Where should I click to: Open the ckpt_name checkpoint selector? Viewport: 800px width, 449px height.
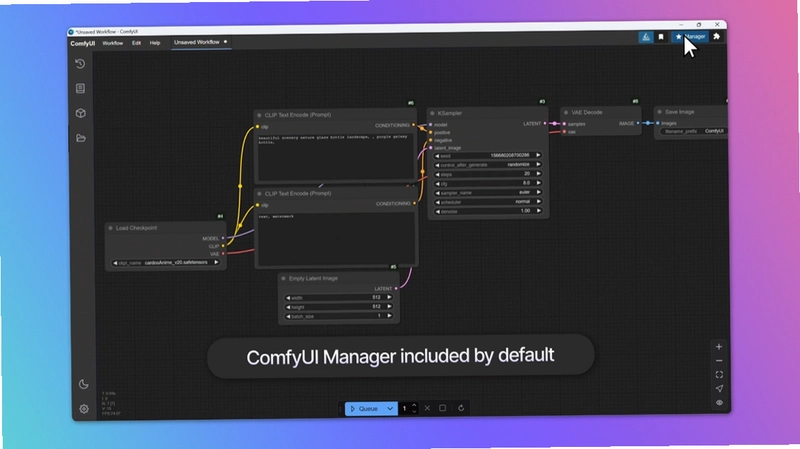tap(166, 263)
